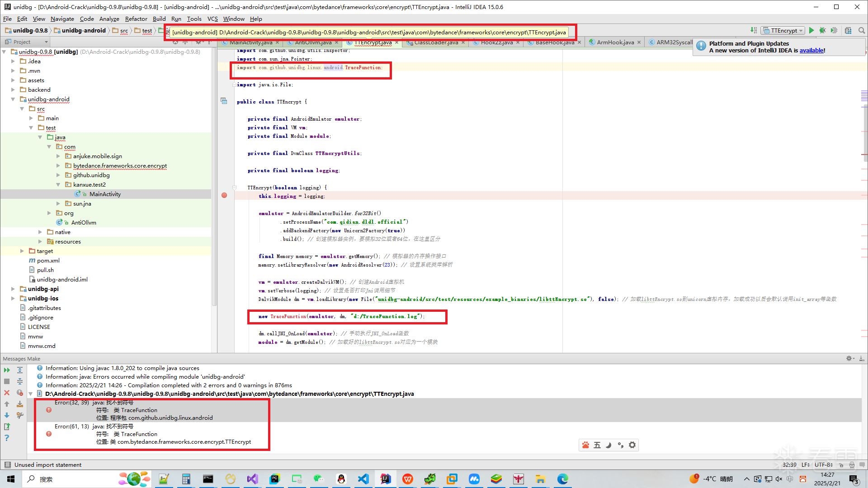Open the TTEncrypt run configuration dropdown
The image size is (868, 488).
point(785,30)
